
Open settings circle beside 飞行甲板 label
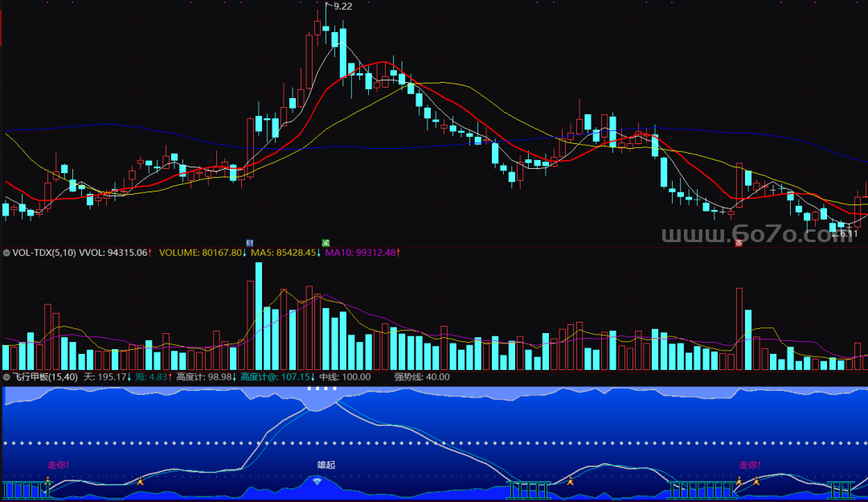pyautogui.click(x=7, y=376)
